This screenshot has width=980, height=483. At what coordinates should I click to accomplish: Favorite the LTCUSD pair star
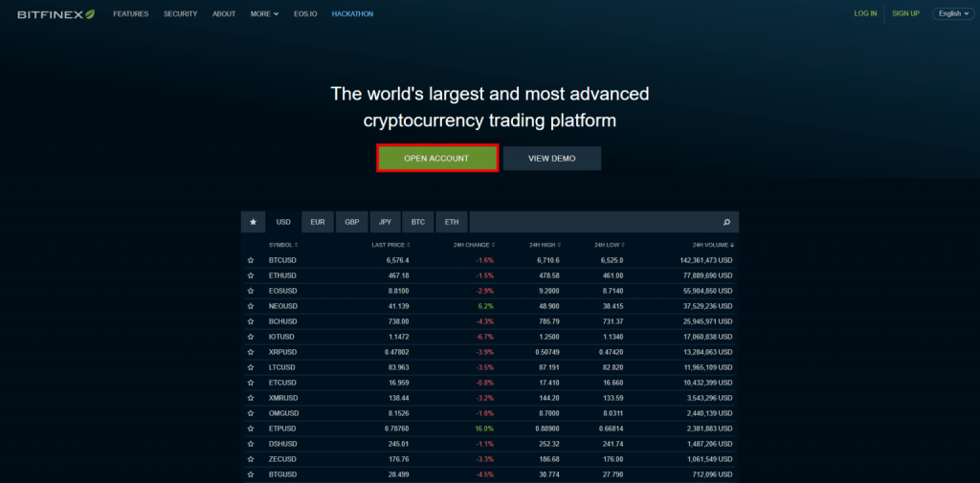(x=251, y=367)
